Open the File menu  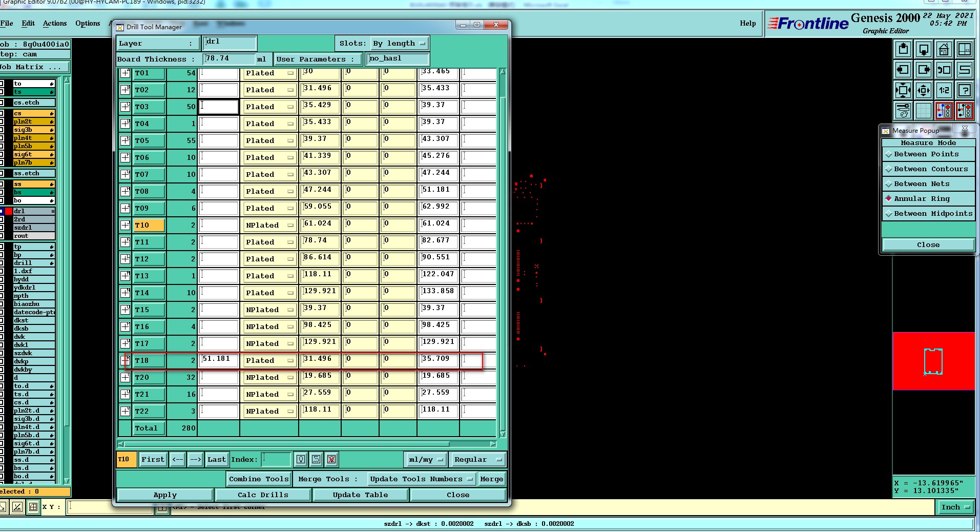[7, 23]
